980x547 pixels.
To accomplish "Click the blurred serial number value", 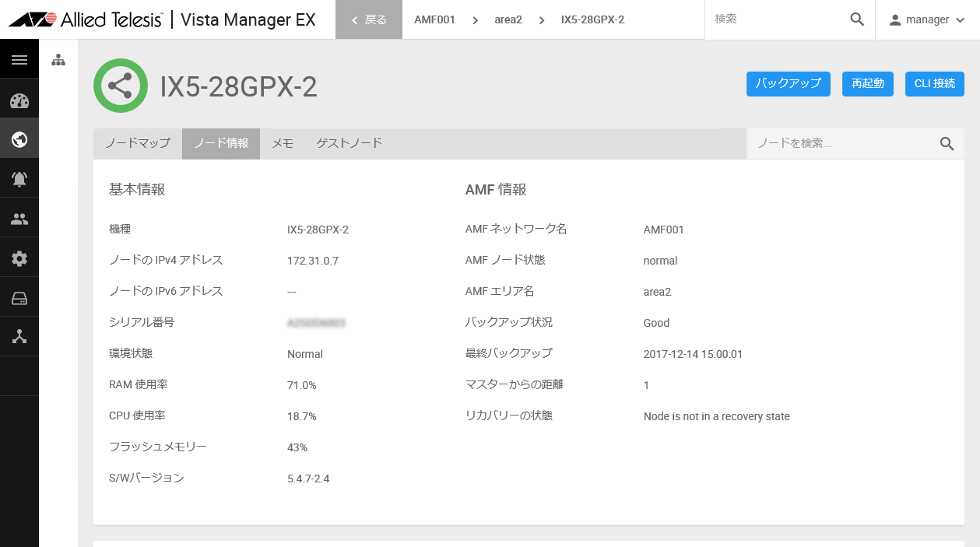I will [316, 322].
